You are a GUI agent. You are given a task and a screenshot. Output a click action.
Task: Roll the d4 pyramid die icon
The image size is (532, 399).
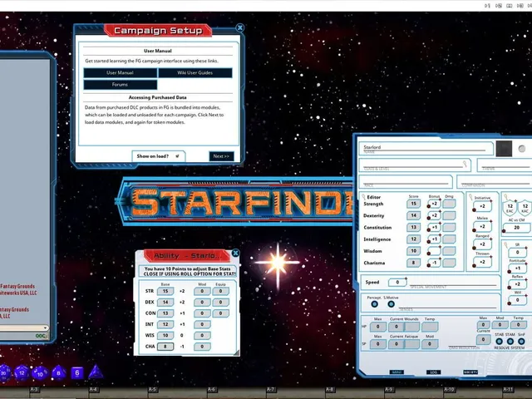[96, 372]
